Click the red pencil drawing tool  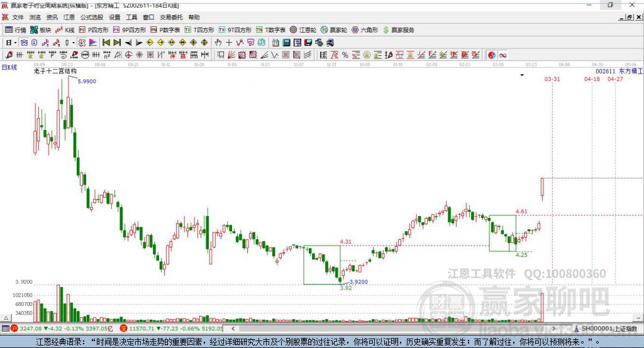coord(9,55)
